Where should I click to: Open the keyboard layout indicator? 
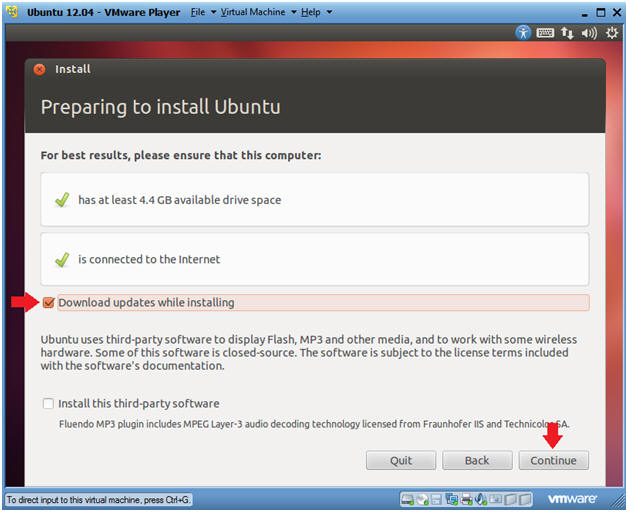pos(545,32)
